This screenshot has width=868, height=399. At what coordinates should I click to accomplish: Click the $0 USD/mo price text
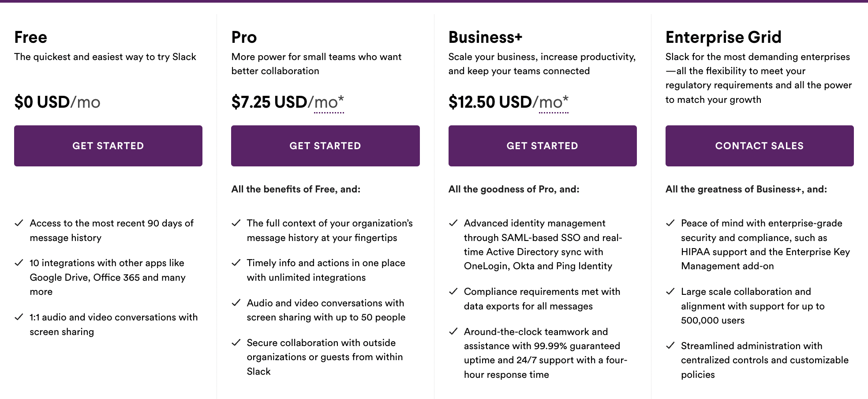[x=57, y=102]
